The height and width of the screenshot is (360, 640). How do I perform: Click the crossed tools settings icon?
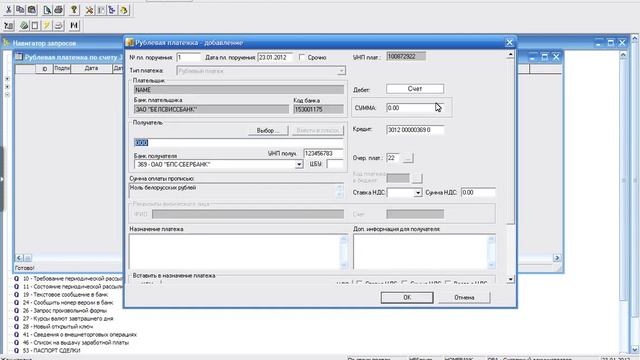[x=89, y=9]
